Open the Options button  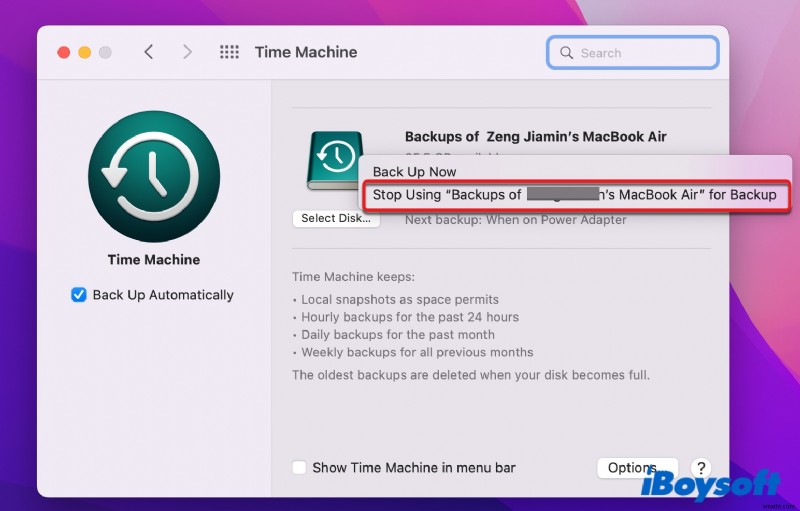click(x=637, y=467)
